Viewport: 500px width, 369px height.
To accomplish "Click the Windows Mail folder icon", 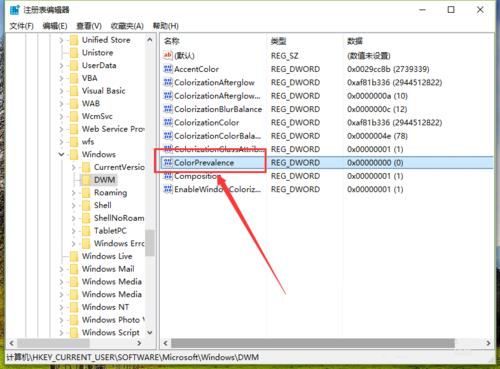I will pos(74,269).
